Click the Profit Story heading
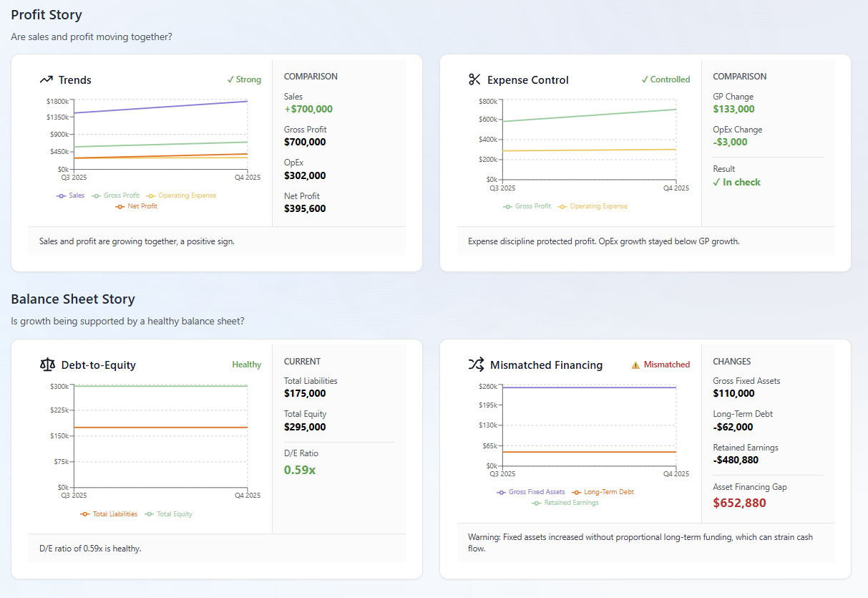The width and height of the screenshot is (868, 598). (x=47, y=14)
